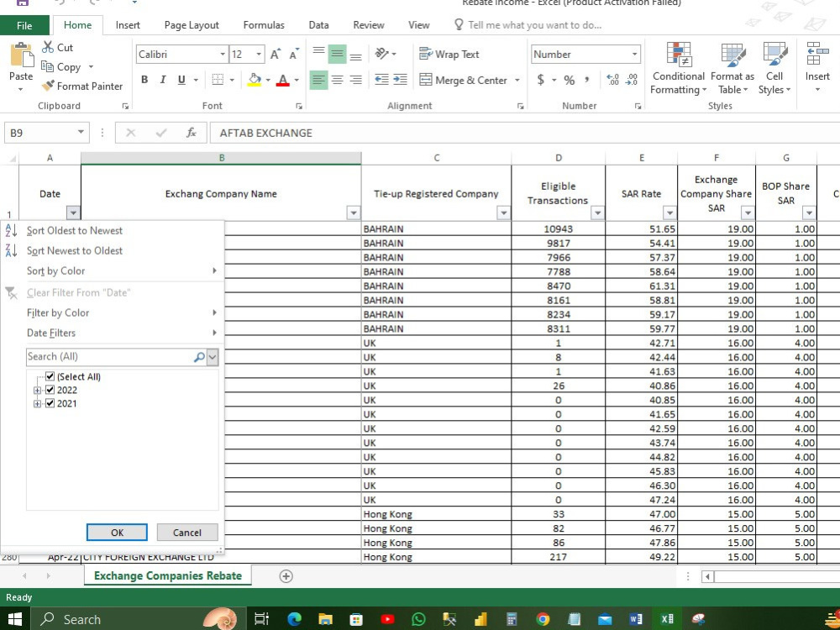Align text left

pyautogui.click(x=318, y=80)
